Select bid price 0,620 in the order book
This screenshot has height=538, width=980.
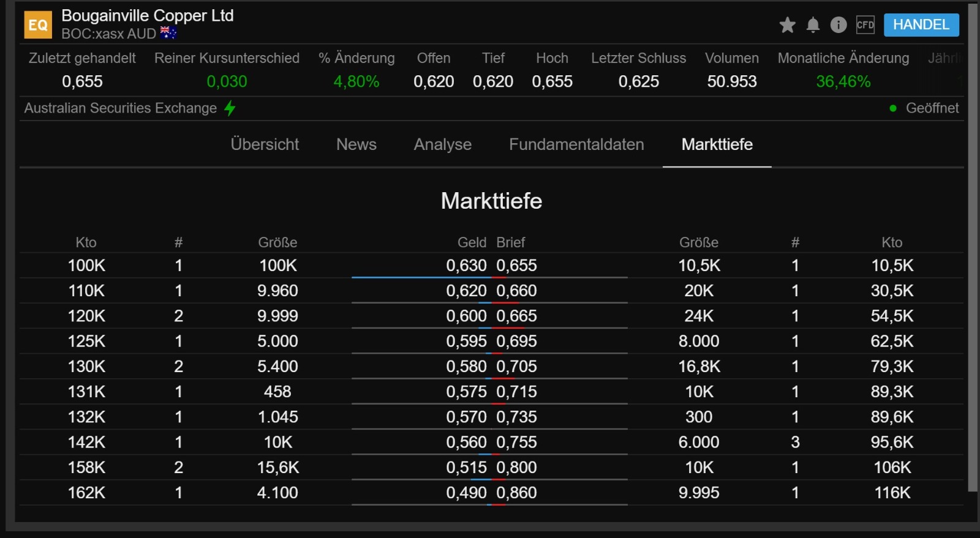click(x=466, y=291)
